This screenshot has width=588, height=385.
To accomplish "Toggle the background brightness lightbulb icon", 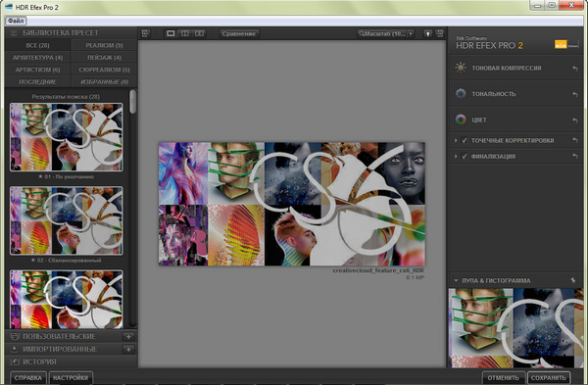I will pos(427,33).
